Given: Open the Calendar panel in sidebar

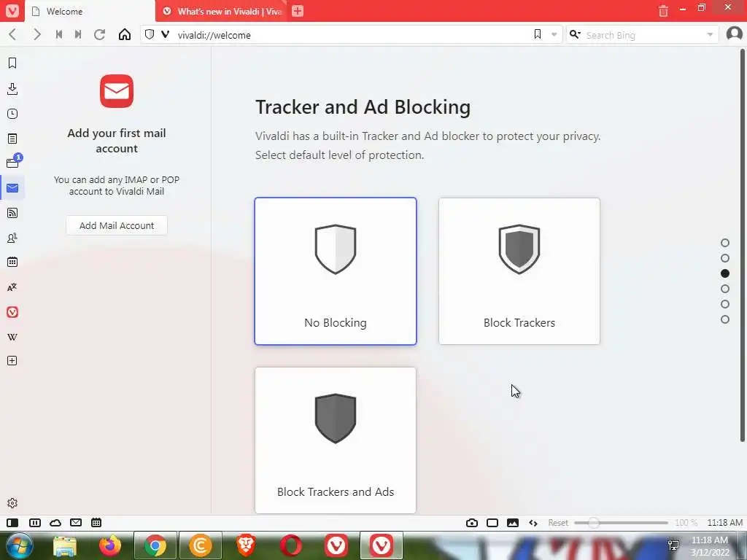Looking at the screenshot, I should tap(12, 262).
